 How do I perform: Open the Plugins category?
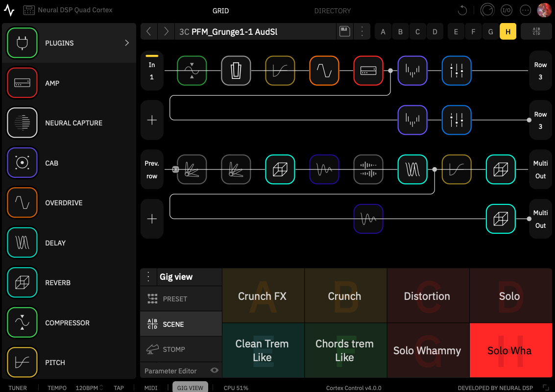pyautogui.click(x=69, y=43)
